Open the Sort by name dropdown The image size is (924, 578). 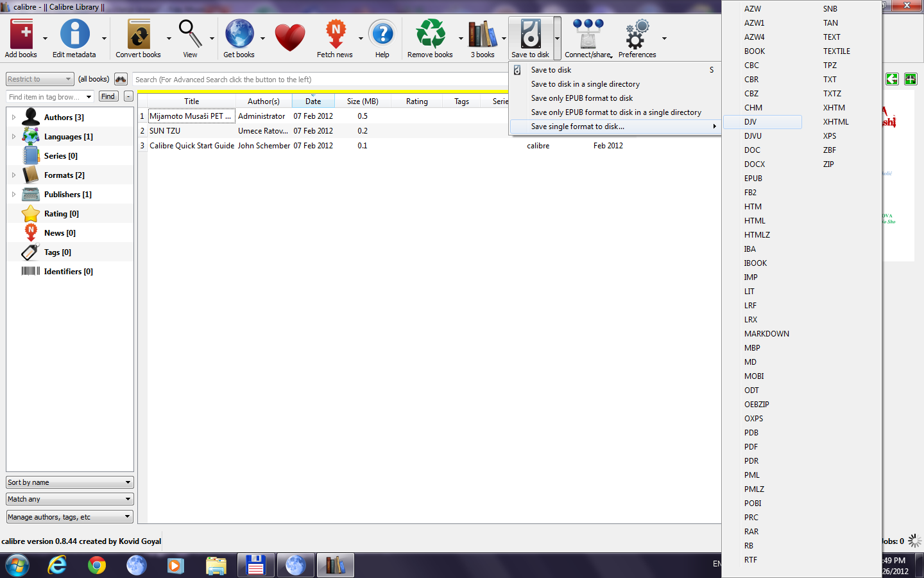point(70,482)
